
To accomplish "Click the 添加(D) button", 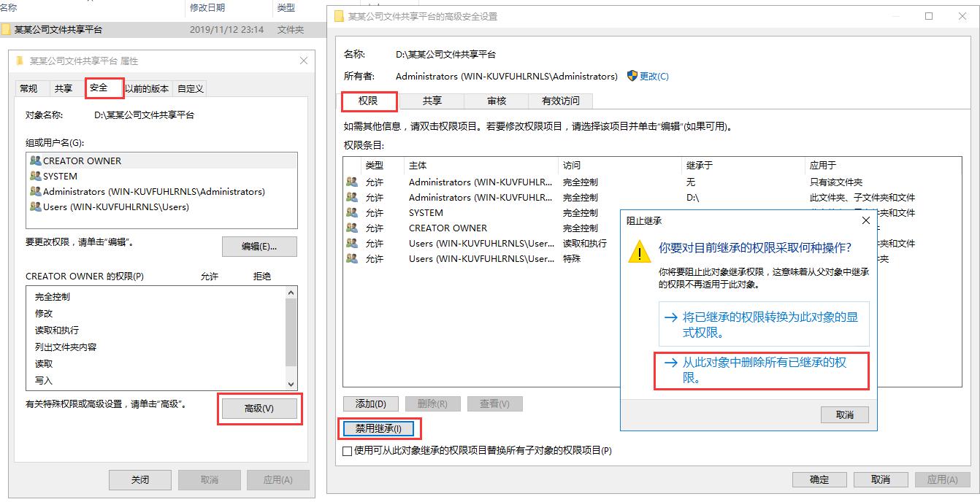I will tap(371, 403).
